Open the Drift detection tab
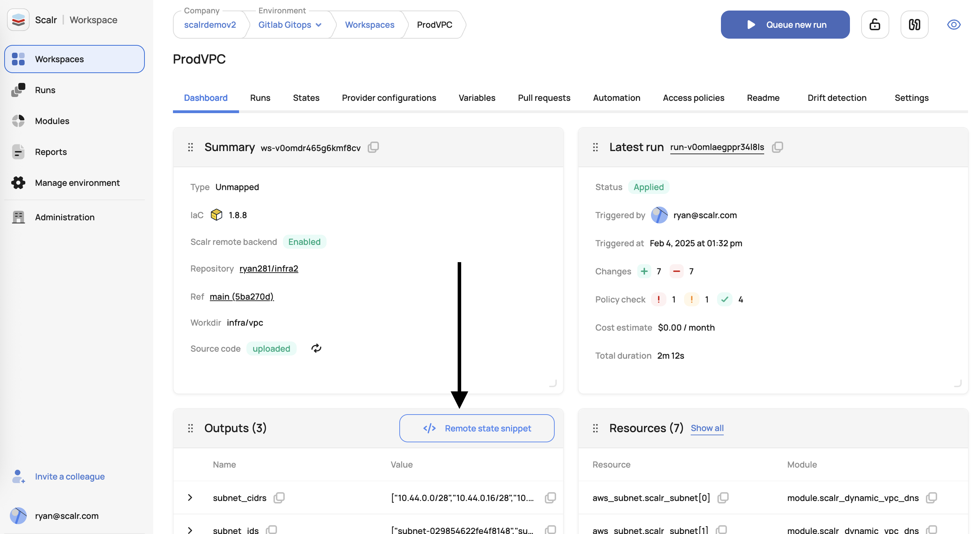The height and width of the screenshot is (534, 980). pos(837,98)
